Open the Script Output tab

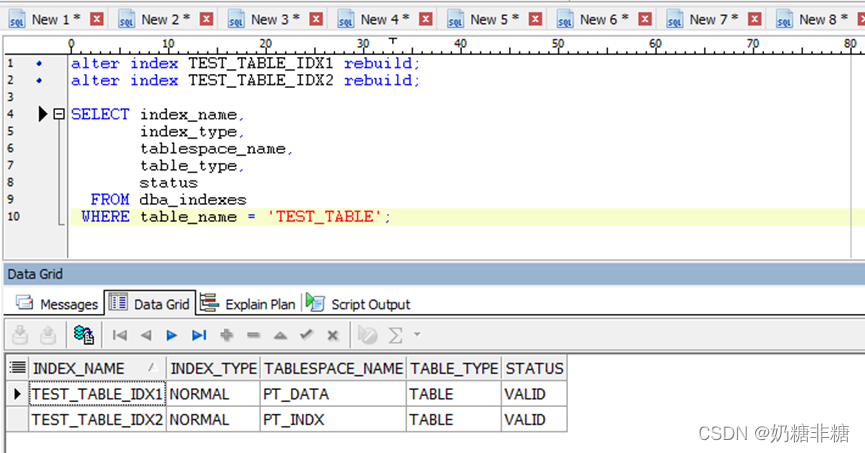click(359, 304)
